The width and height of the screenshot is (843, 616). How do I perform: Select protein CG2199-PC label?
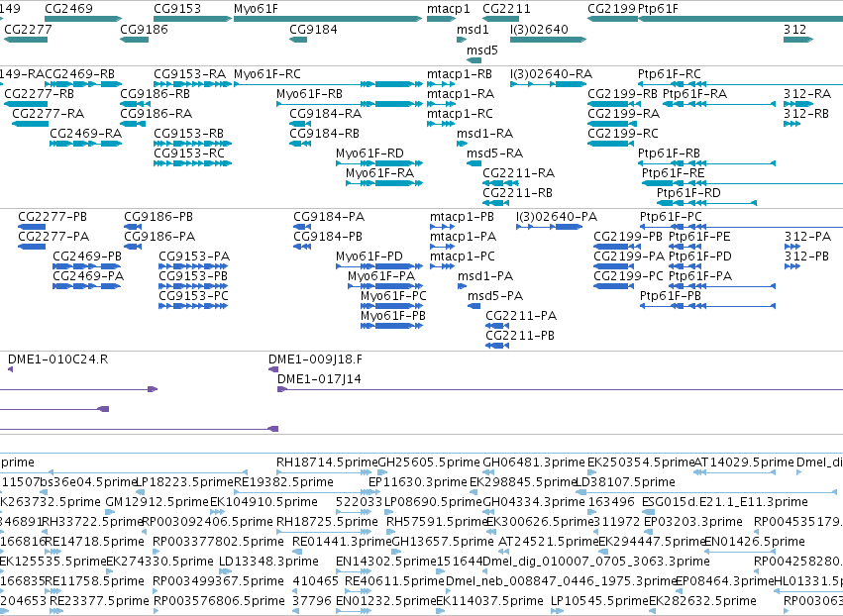coord(628,275)
